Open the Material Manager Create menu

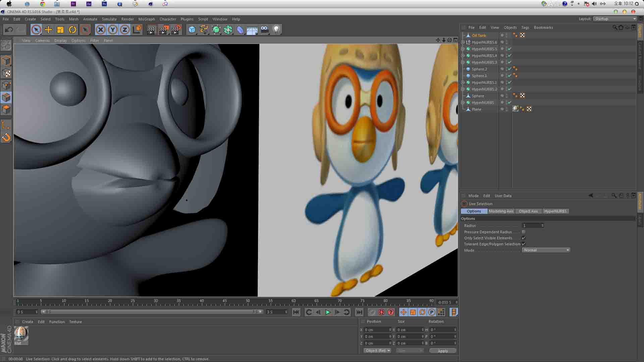[x=28, y=322]
